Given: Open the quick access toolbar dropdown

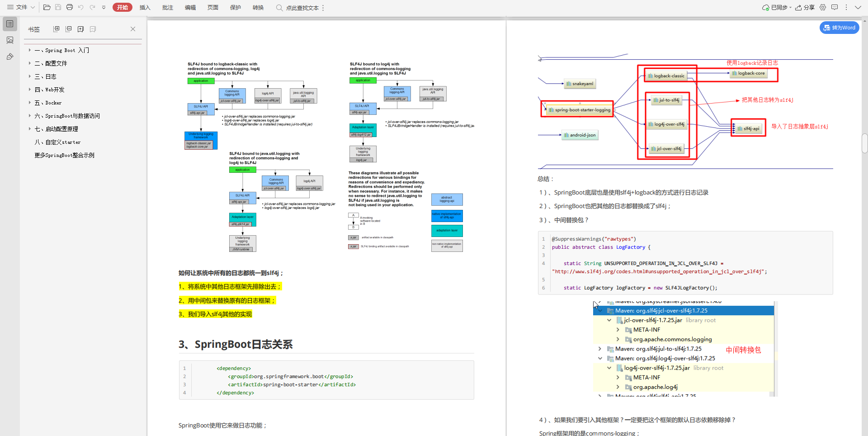Looking at the screenshot, I should (x=104, y=7).
